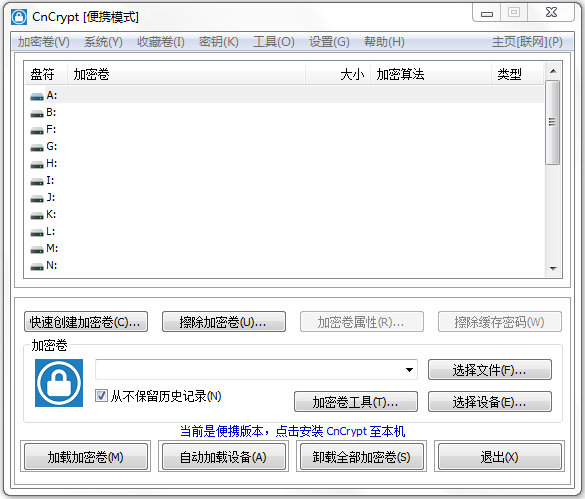Click 快速创建加密卷(C)... button
This screenshot has width=585, height=499.
click(x=86, y=322)
